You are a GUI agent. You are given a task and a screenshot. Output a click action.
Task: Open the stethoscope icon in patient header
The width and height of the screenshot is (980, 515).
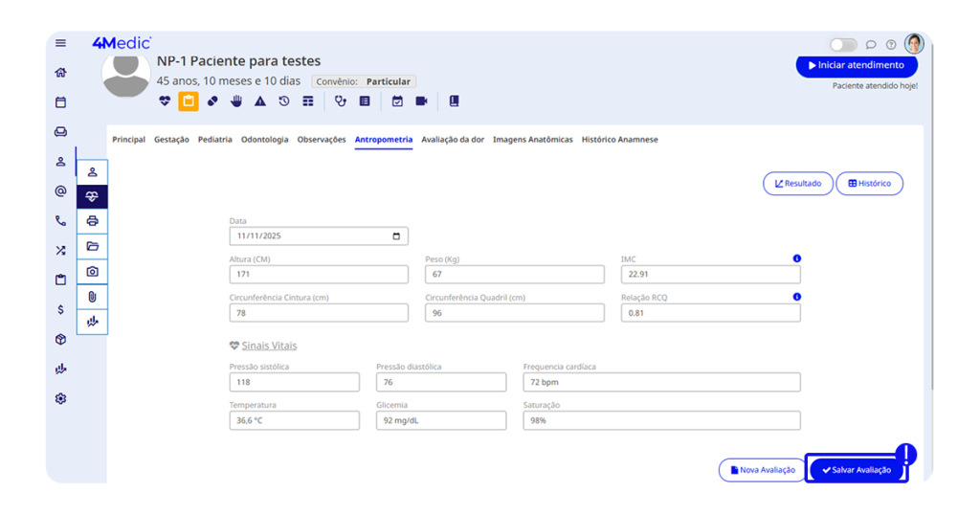340,101
